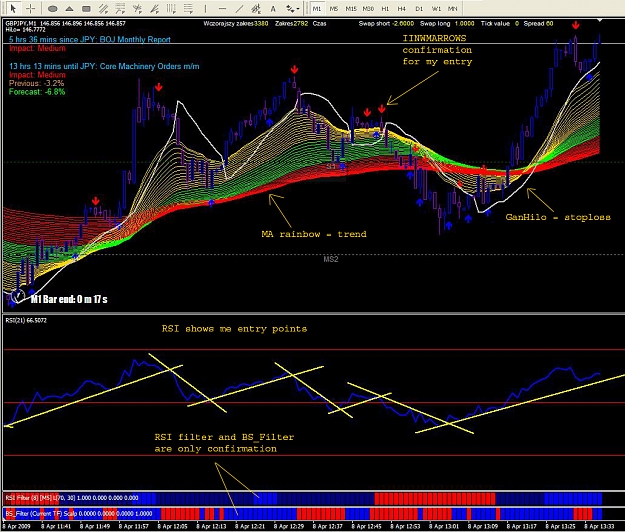The width and height of the screenshot is (625, 532).
Task: Click the 'Forecast: -6.8%' text
Action: click(37, 92)
